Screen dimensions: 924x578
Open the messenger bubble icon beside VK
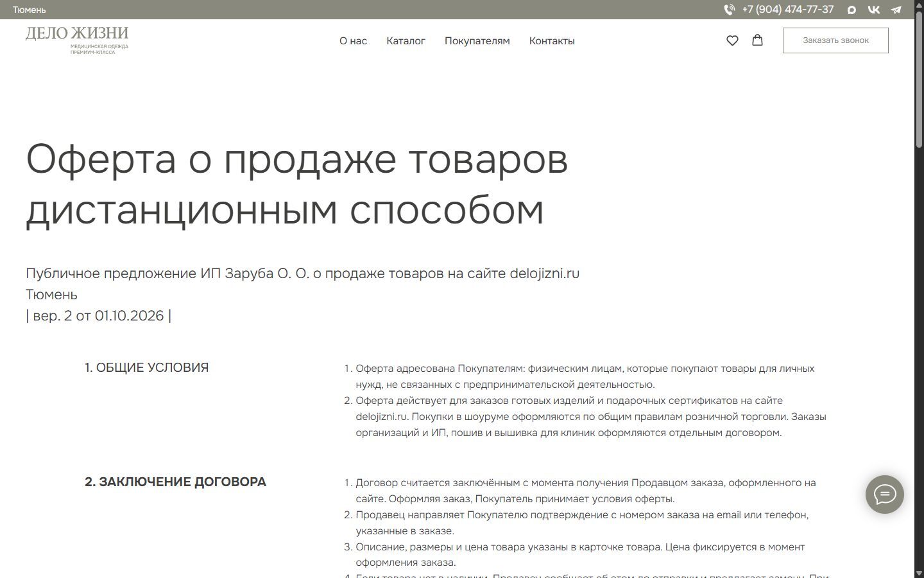coord(851,10)
